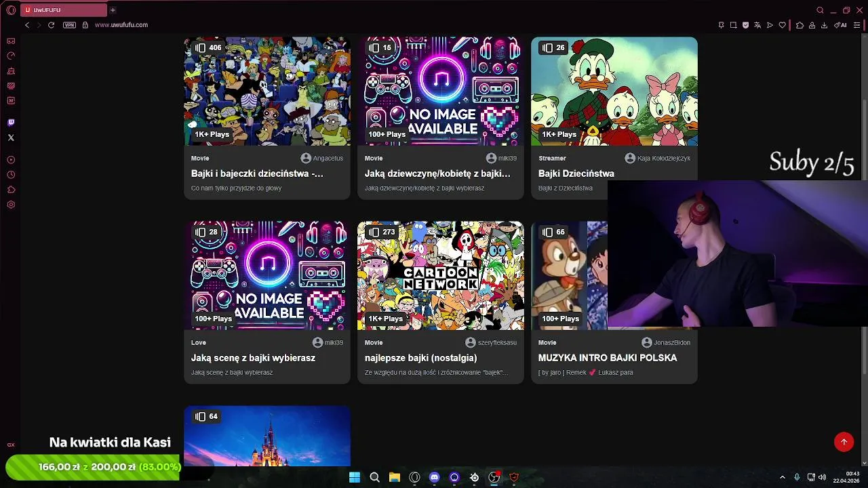Open the profile account toolbar icon
This screenshot has height=488, width=868.
812,25
